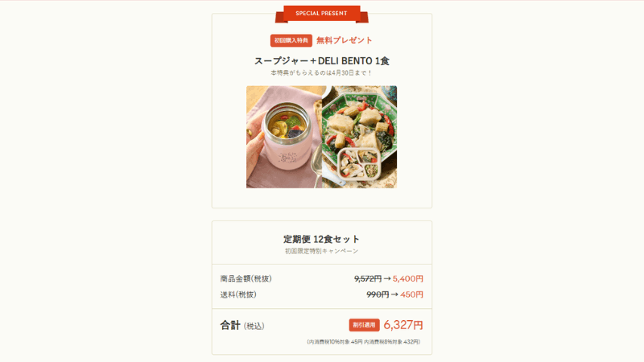
Task: Click the 商品金額(税抜) label
Action: [246, 278]
